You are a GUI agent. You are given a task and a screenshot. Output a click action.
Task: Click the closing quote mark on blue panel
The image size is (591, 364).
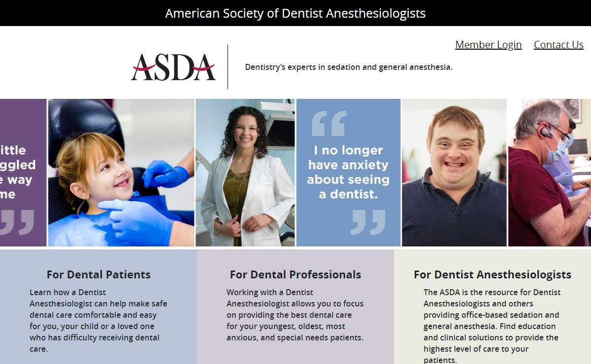pyautogui.click(x=368, y=222)
